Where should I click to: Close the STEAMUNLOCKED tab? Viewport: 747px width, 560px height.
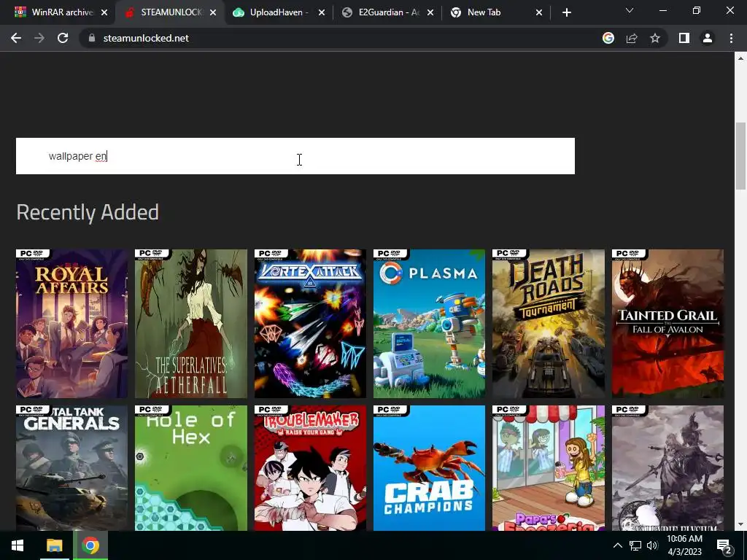pyautogui.click(x=213, y=12)
